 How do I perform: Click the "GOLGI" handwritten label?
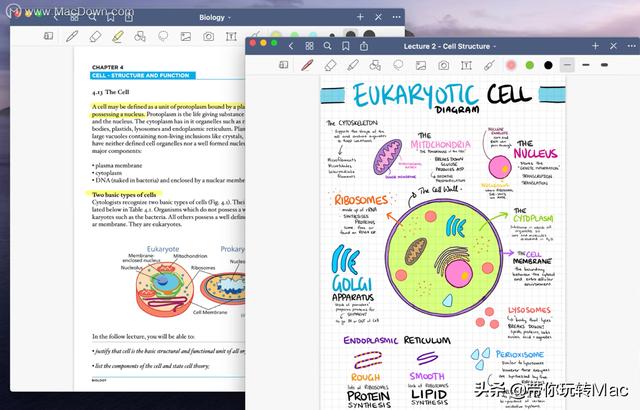coord(352,283)
